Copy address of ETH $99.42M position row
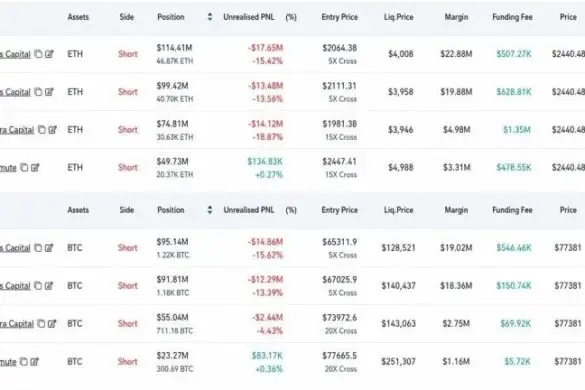 [x=38, y=92]
